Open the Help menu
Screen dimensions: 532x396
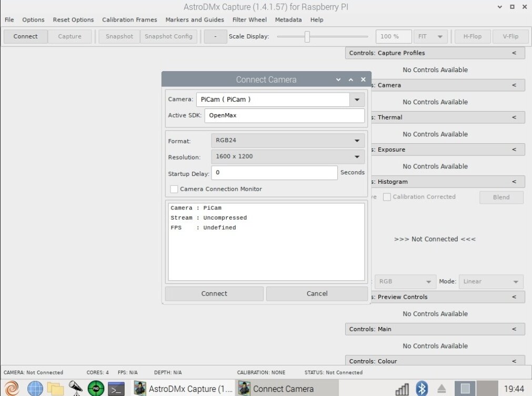pos(317,19)
